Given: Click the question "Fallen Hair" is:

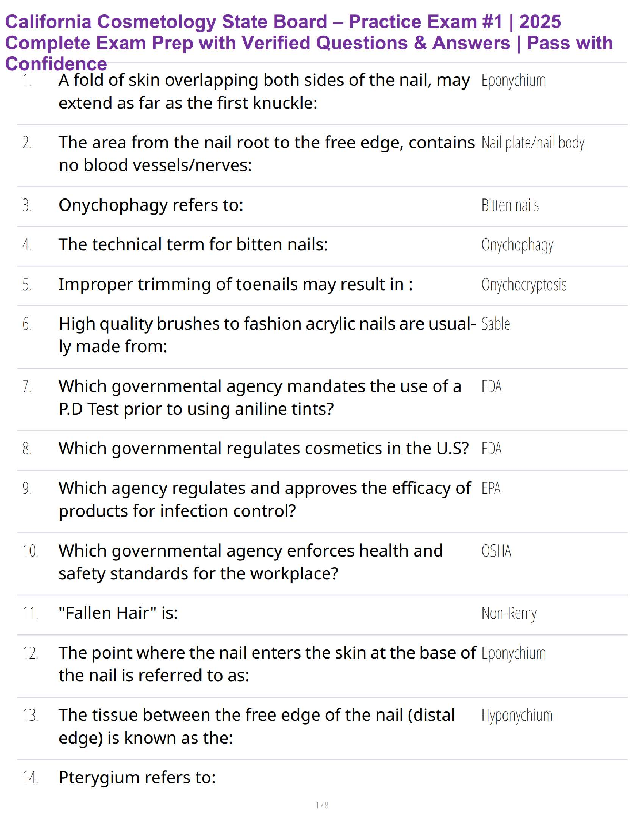Looking at the screenshot, I should pos(118,613).
